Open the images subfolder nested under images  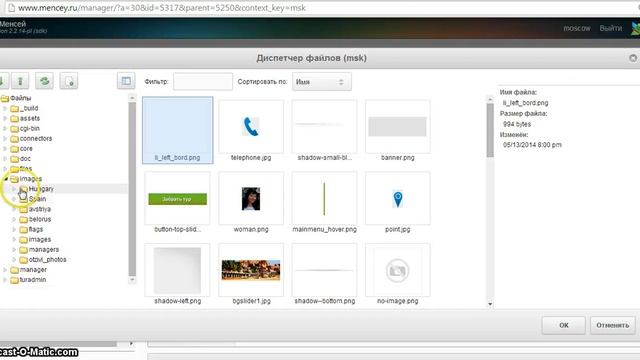point(40,240)
